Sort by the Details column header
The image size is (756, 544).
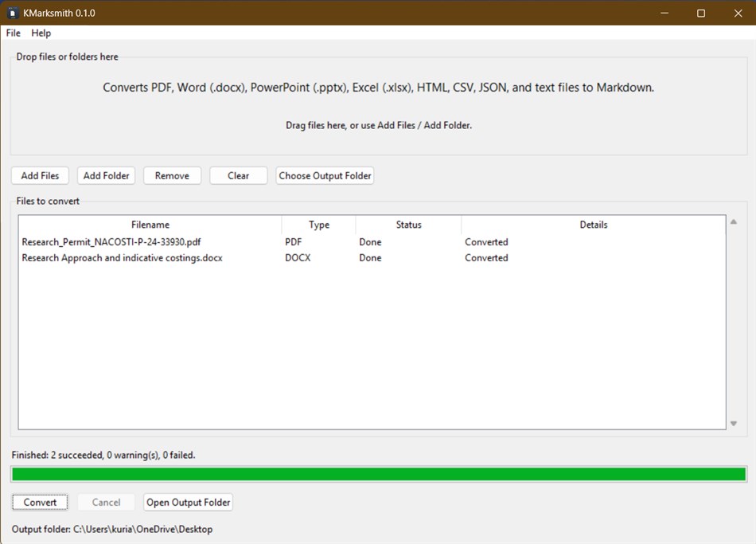click(594, 225)
